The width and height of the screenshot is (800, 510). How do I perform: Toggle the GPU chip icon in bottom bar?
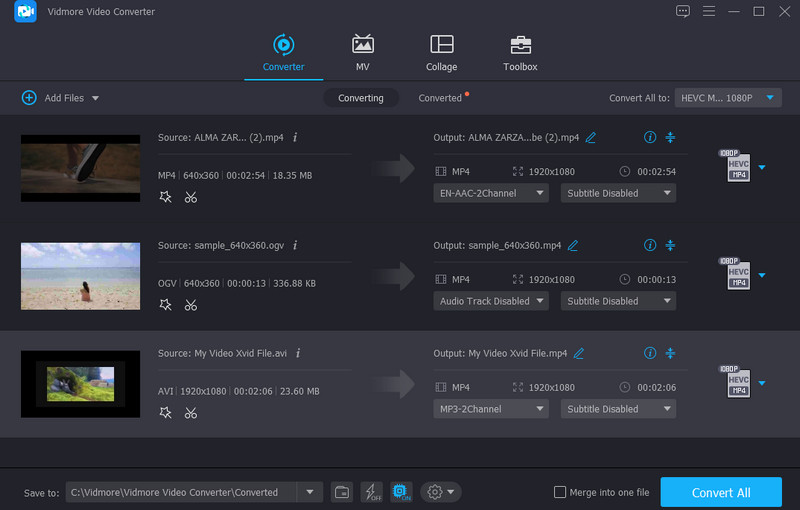click(401, 491)
